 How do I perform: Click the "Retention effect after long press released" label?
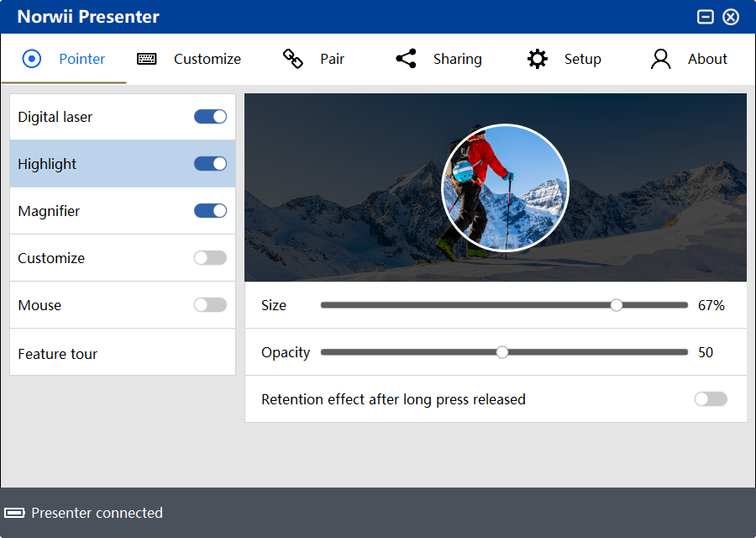click(393, 399)
